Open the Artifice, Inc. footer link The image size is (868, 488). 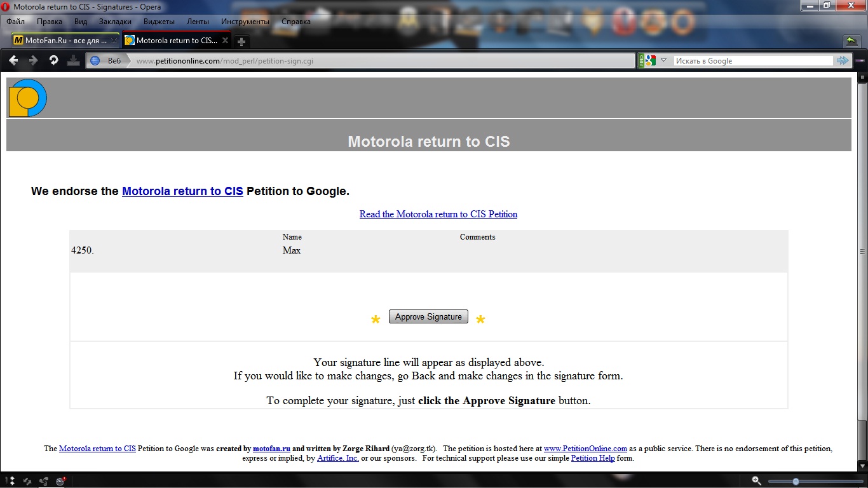coord(338,458)
